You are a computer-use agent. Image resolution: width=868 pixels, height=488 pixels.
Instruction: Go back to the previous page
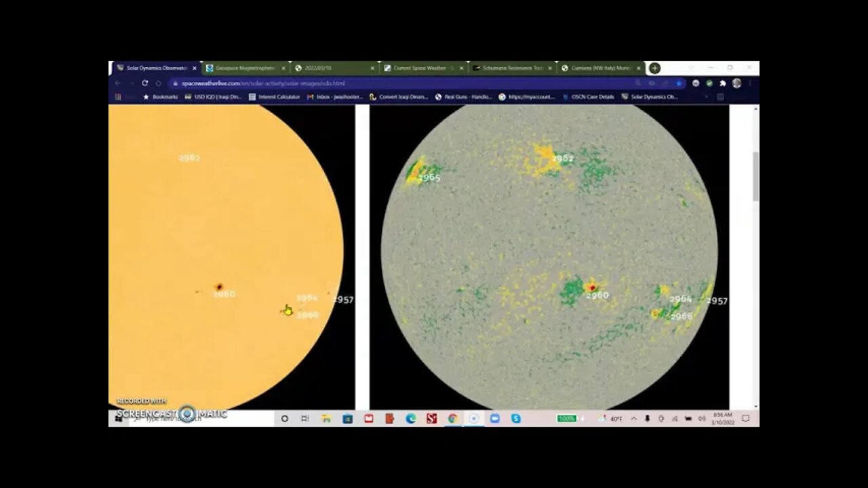(117, 83)
